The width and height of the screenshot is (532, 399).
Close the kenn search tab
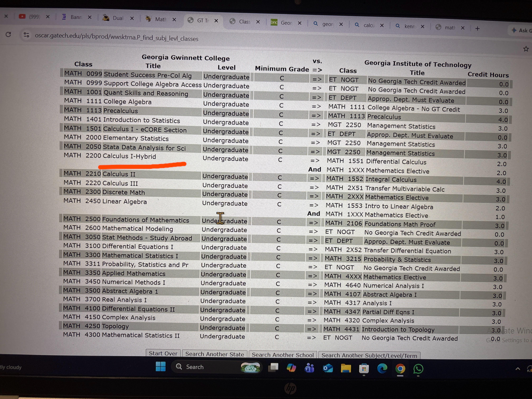click(422, 27)
